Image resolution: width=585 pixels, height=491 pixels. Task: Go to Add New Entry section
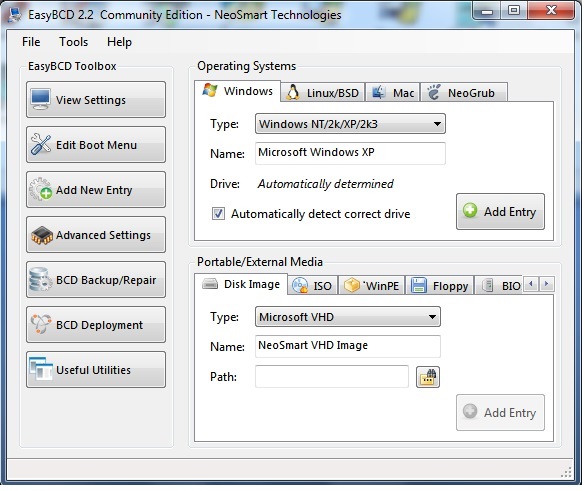(x=96, y=190)
